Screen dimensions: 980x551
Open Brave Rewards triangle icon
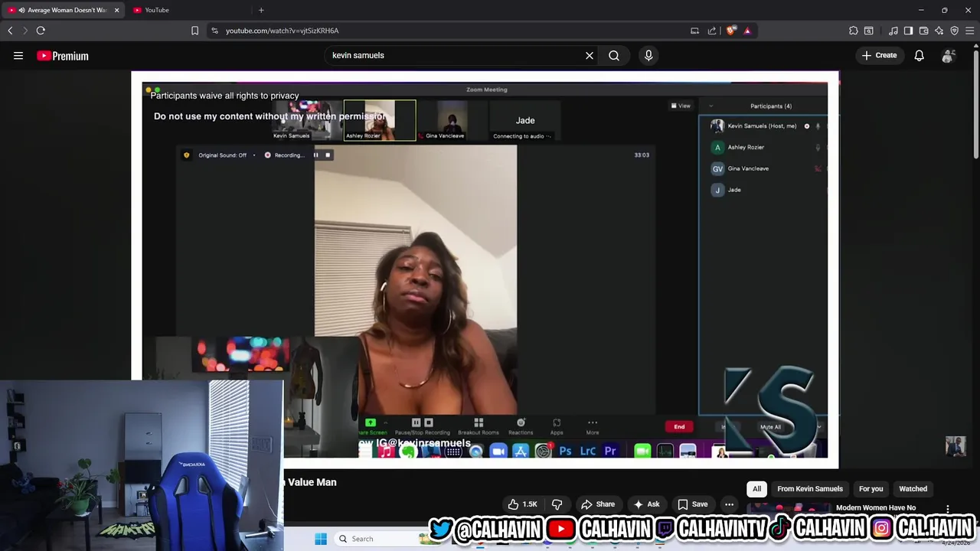[747, 31]
